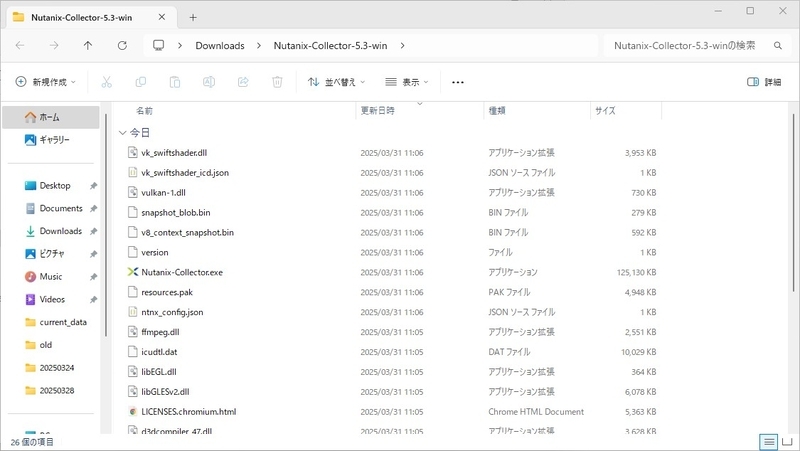Click Downloads in the address breadcrumb
The width and height of the screenshot is (800, 451).
(x=220, y=45)
